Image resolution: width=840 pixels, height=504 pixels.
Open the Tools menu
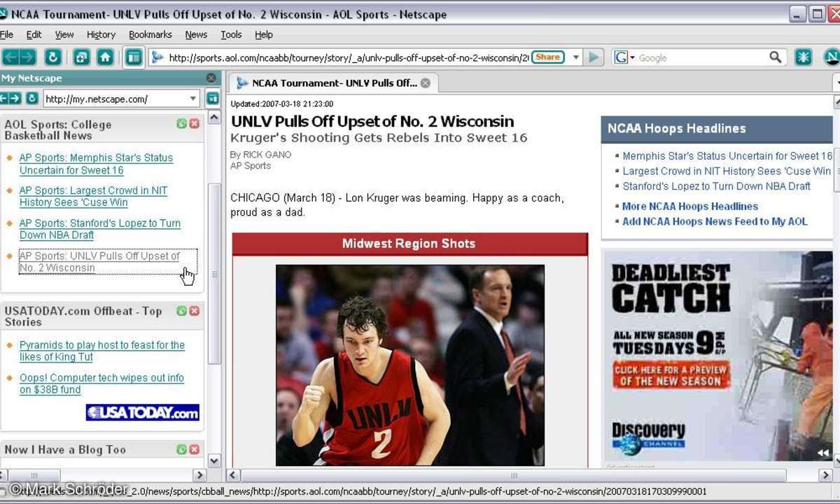(231, 34)
